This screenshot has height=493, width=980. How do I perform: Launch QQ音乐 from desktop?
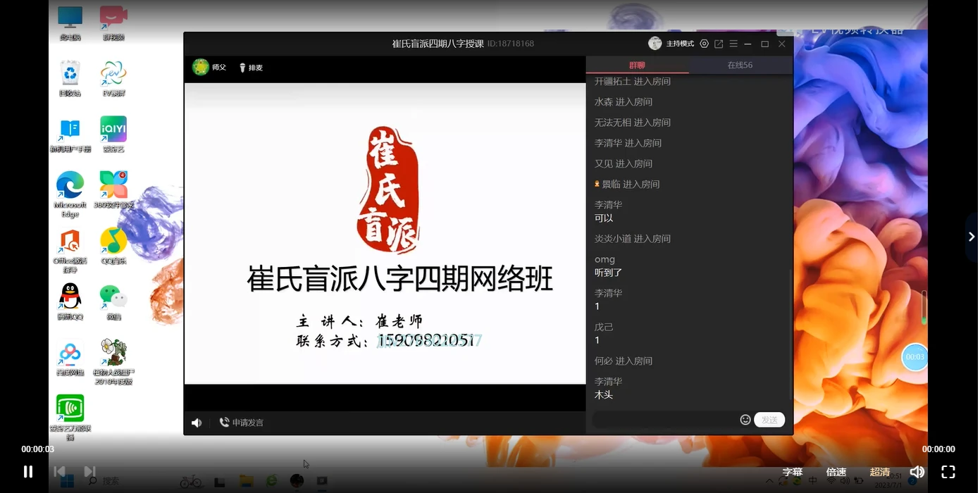pyautogui.click(x=113, y=246)
